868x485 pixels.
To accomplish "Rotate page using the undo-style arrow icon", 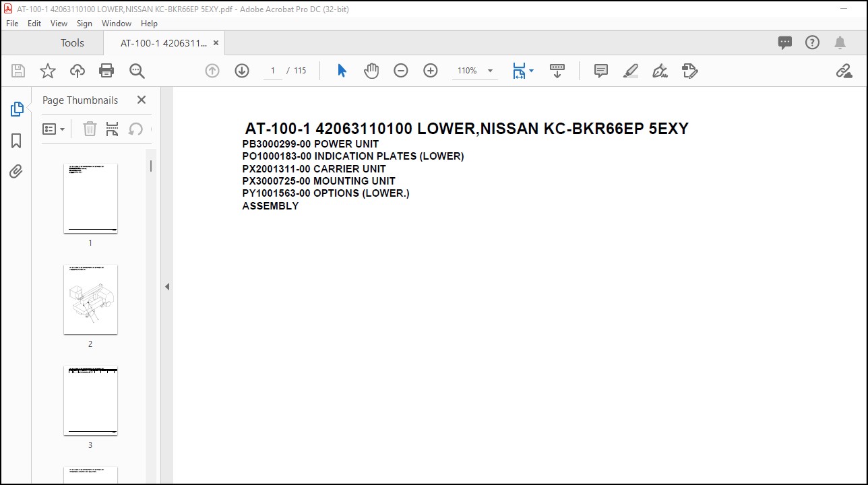I will [135, 129].
